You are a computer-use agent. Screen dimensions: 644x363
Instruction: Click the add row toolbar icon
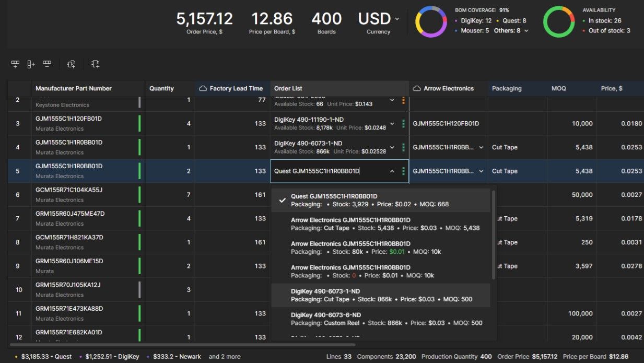(x=15, y=64)
